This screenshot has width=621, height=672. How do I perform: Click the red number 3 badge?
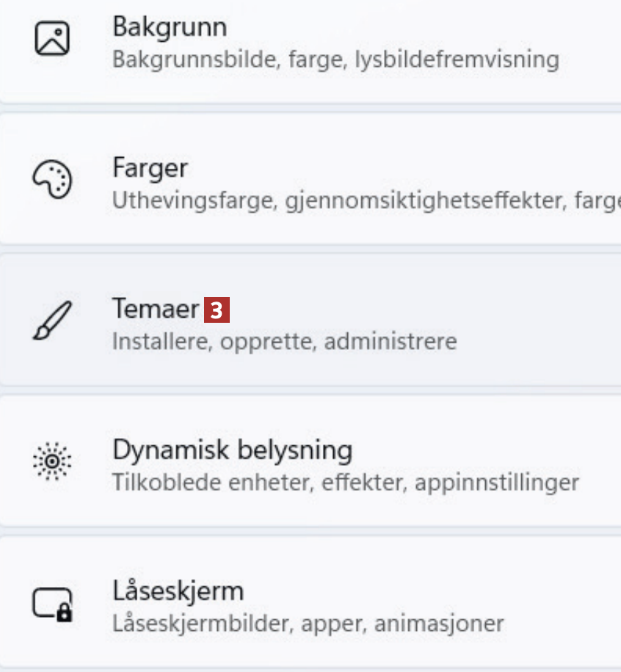tap(216, 310)
